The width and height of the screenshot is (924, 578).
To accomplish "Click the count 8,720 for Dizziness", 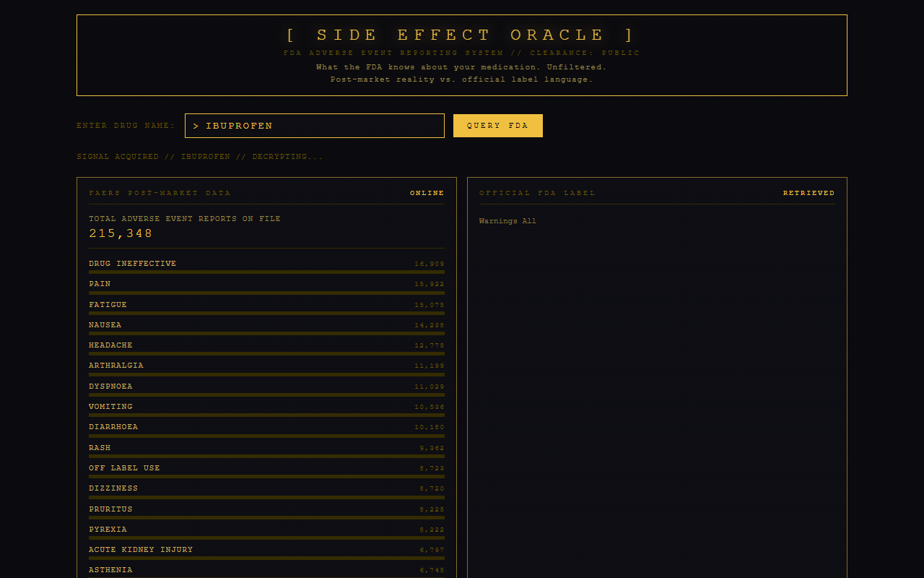I will click(x=432, y=488).
